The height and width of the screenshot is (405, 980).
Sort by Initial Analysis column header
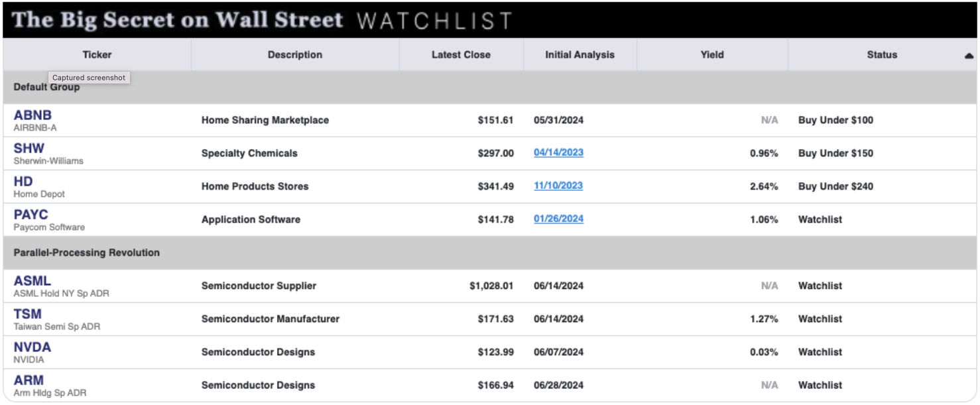coord(580,54)
